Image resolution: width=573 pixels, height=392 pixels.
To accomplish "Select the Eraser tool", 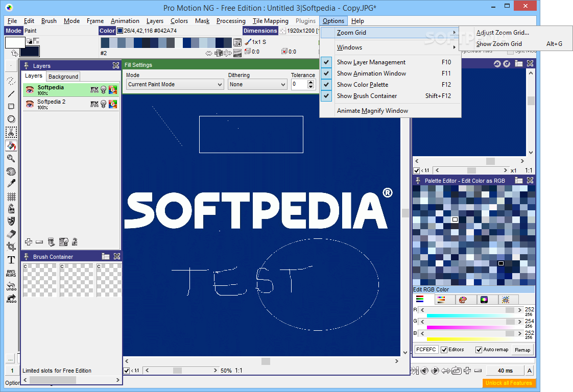I will coord(11,234).
